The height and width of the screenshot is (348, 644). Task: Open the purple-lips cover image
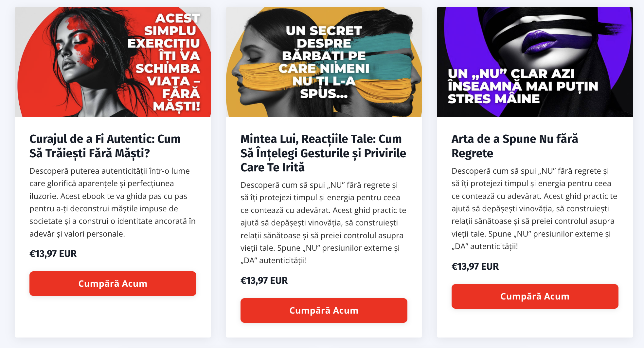coord(535,62)
